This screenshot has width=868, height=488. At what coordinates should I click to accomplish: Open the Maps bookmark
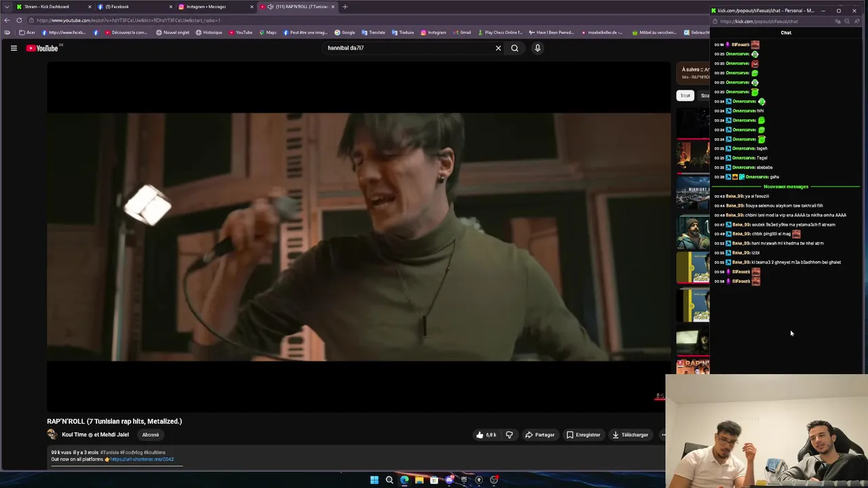(268, 33)
